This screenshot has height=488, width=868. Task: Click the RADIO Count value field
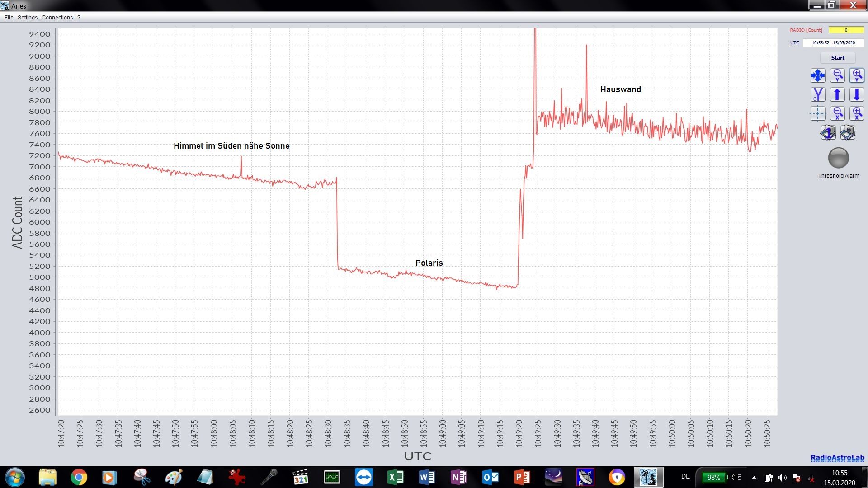[x=846, y=30]
